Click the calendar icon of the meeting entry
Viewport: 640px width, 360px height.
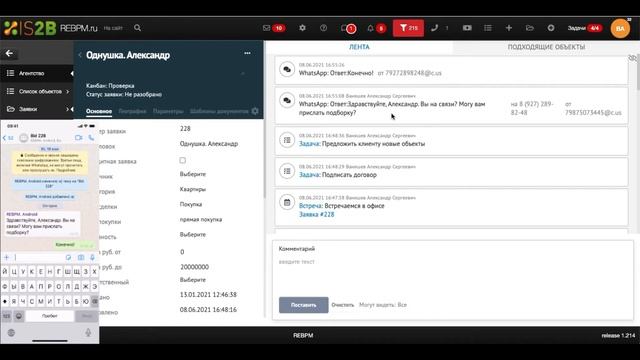point(287,202)
